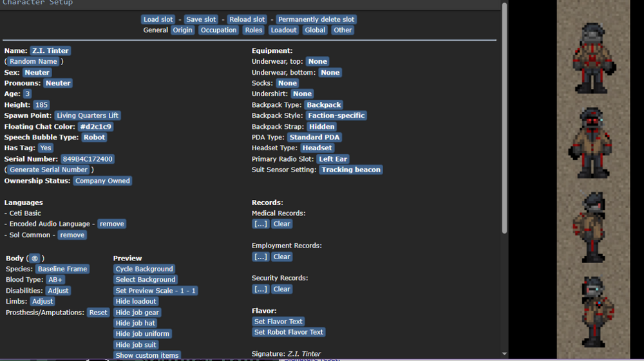This screenshot has width=644, height=361.
Task: Toggle the Has Tag 'Yes' setting
Action: pos(46,148)
